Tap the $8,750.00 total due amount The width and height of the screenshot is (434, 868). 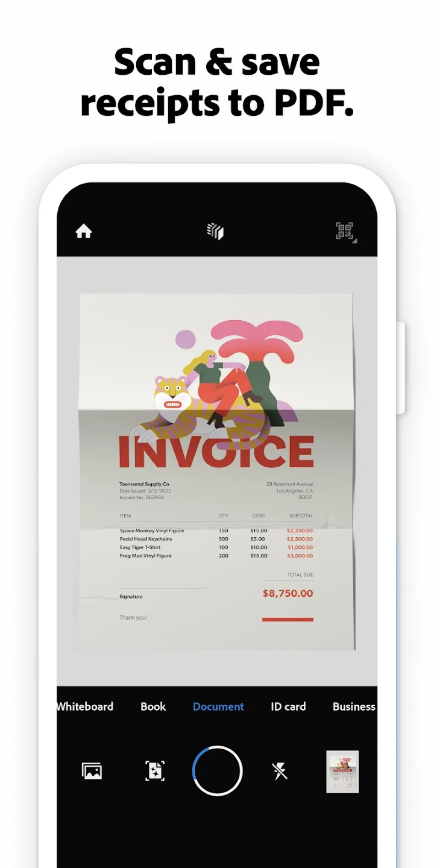(x=288, y=593)
